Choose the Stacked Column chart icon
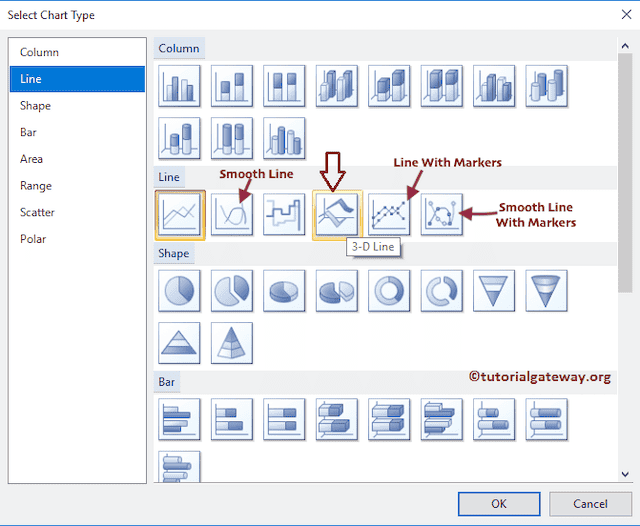The image size is (640, 526). coord(232,86)
